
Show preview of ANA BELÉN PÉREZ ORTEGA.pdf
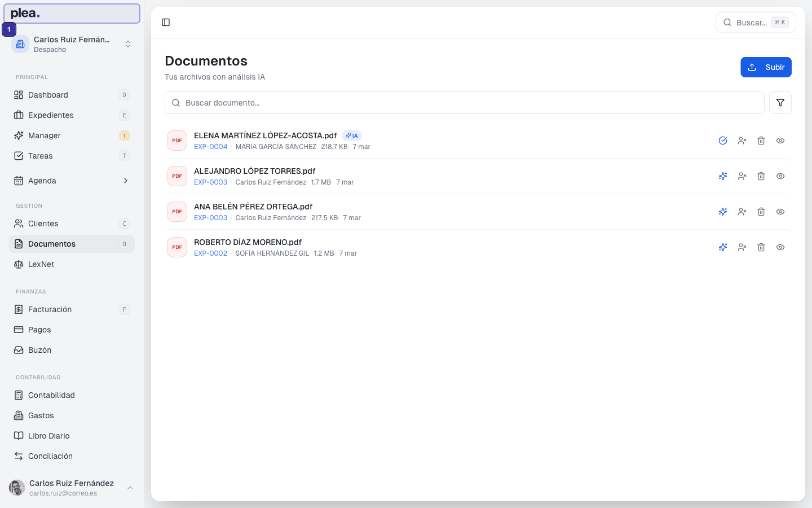[x=780, y=212]
